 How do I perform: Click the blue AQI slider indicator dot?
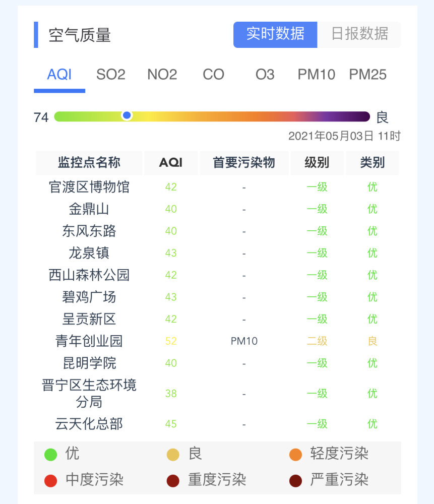pos(127,115)
